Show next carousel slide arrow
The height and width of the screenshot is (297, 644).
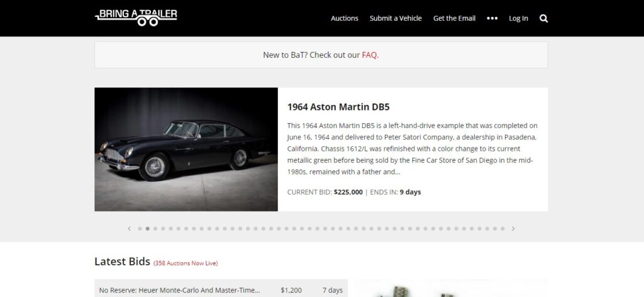pyautogui.click(x=513, y=229)
